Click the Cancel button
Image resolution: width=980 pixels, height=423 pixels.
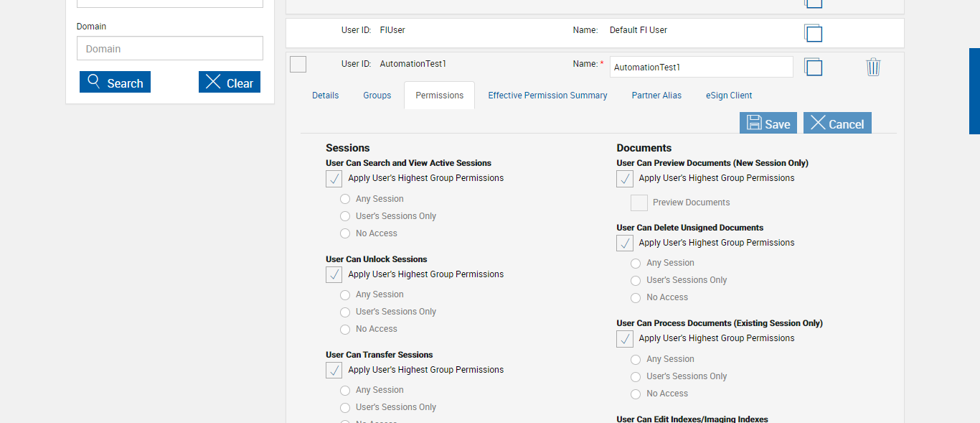pos(837,124)
